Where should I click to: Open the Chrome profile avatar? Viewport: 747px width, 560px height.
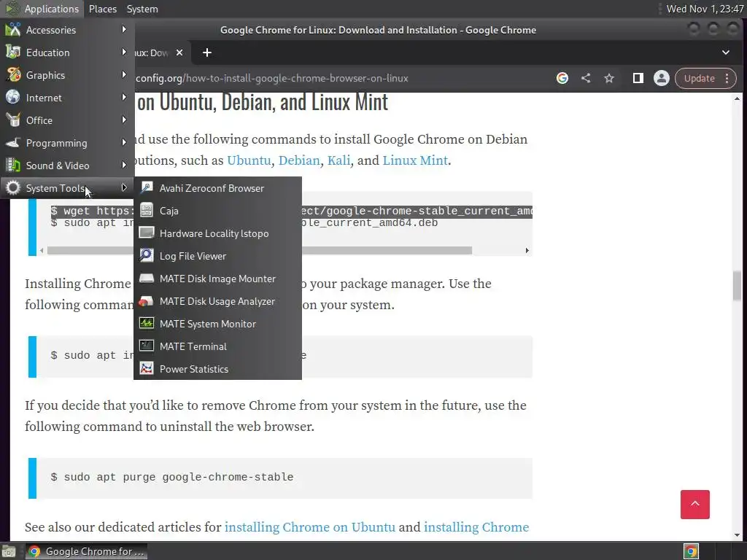pos(661,78)
